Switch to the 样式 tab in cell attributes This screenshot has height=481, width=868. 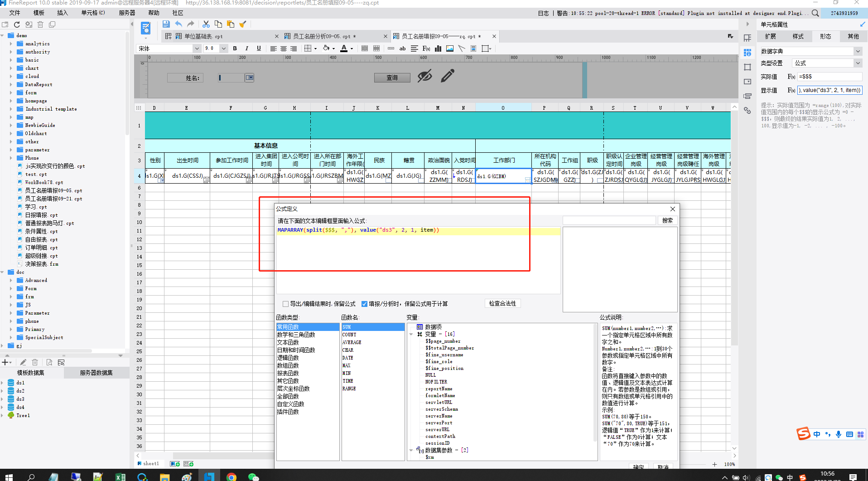(x=798, y=37)
